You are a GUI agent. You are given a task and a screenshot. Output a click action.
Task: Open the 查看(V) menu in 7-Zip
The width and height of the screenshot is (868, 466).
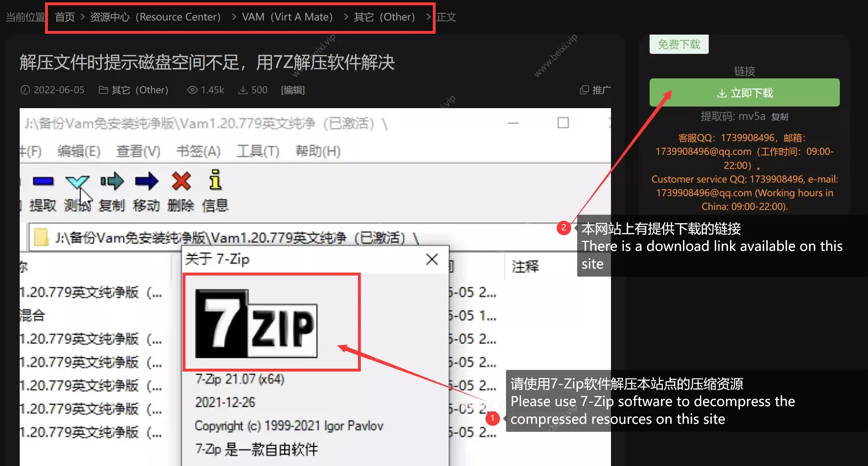pos(138,151)
